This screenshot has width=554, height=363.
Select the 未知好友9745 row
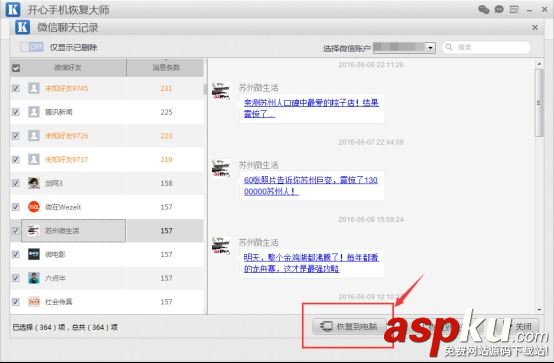(x=107, y=88)
